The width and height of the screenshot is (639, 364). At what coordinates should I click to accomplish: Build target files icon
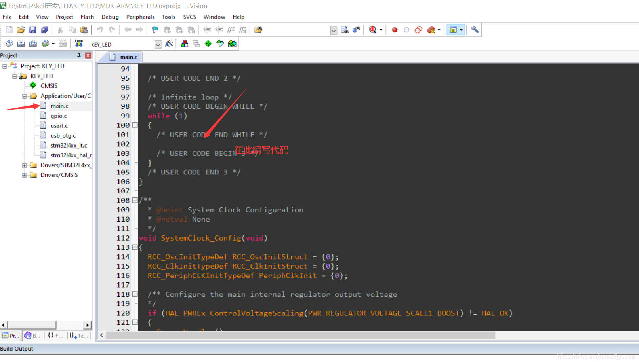pyautogui.click(x=21, y=44)
